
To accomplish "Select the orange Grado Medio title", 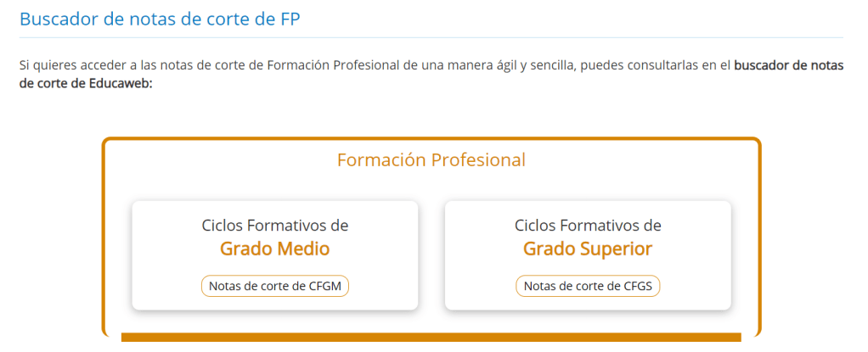I will (274, 249).
